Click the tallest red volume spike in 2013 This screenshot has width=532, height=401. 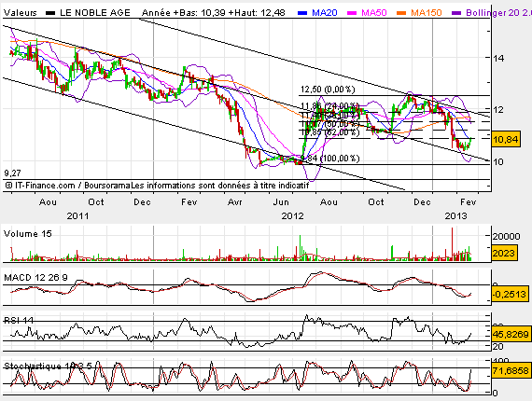click(x=452, y=244)
